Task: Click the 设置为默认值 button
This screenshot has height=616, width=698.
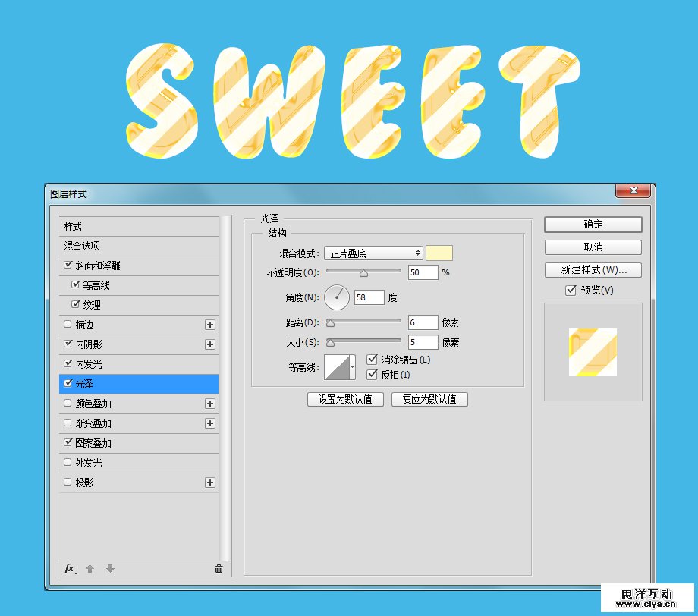Action: pyautogui.click(x=345, y=399)
